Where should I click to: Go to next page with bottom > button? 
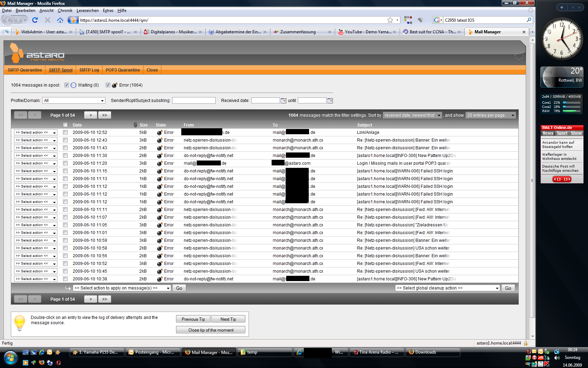91,299
